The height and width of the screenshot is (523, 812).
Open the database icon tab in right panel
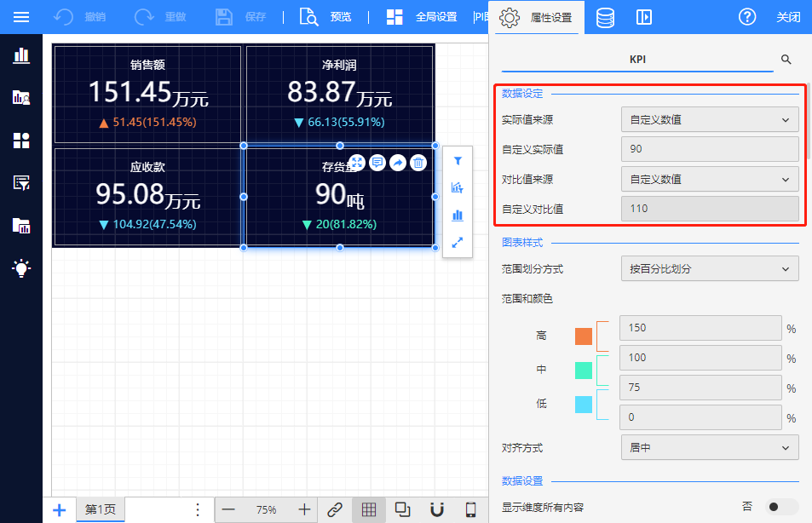[605, 17]
